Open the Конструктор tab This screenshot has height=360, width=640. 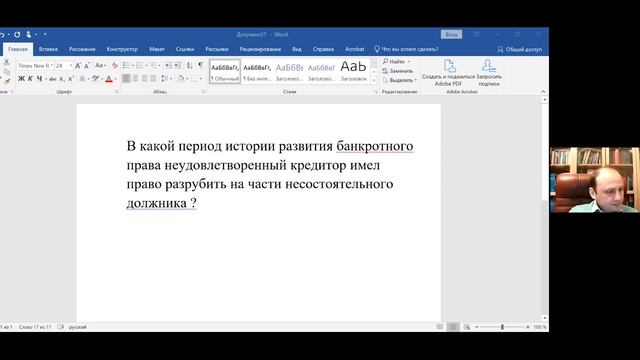point(122,49)
